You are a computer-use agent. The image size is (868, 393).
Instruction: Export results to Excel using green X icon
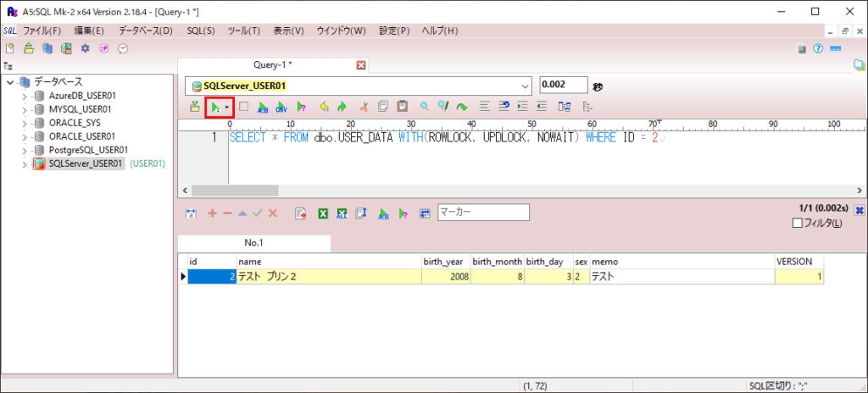(x=323, y=213)
